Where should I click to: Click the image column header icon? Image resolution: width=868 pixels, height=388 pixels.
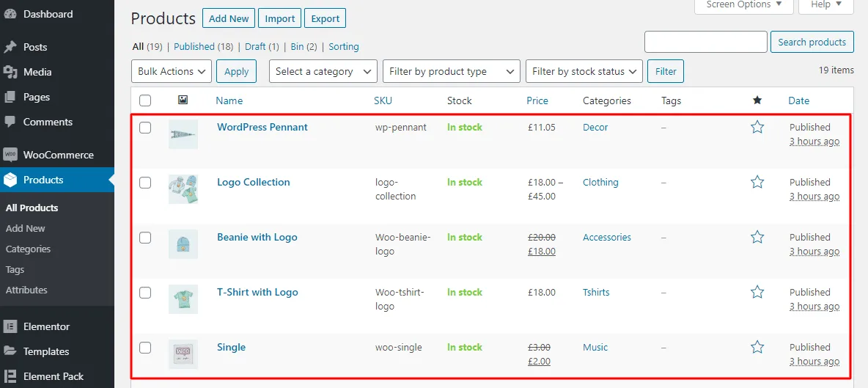point(183,100)
